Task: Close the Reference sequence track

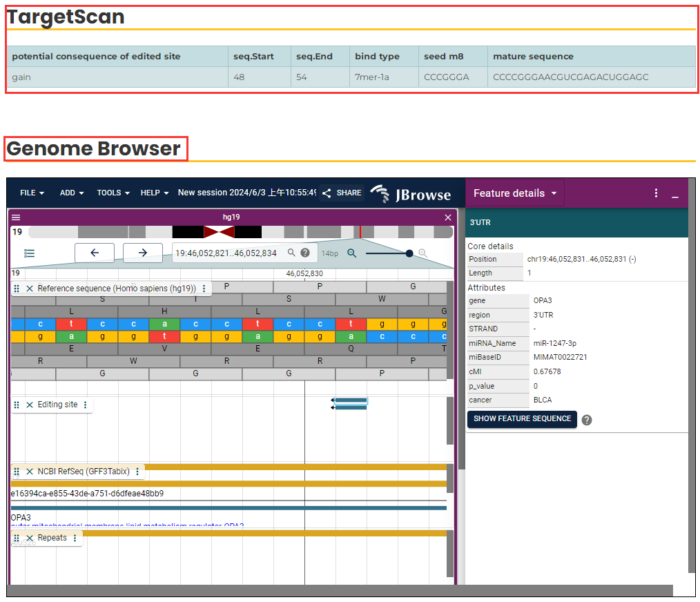Action: pos(30,289)
